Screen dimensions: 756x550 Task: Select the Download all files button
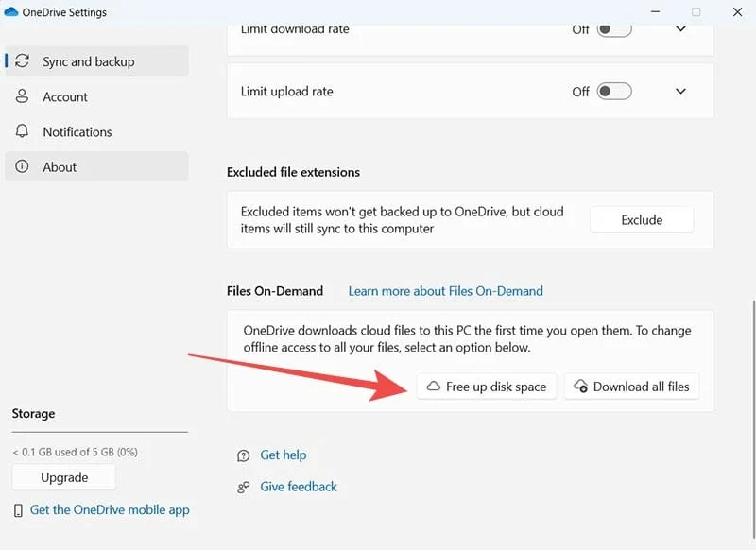point(631,386)
